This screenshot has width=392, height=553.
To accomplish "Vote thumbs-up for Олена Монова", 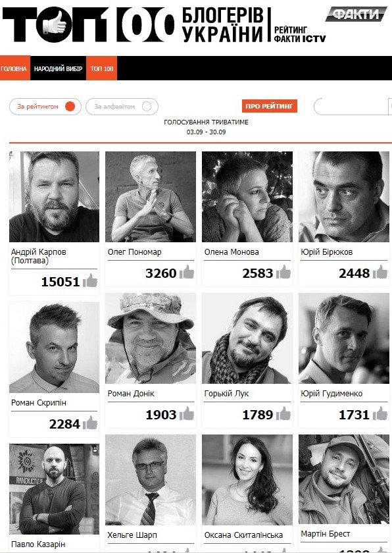I will (x=283, y=273).
